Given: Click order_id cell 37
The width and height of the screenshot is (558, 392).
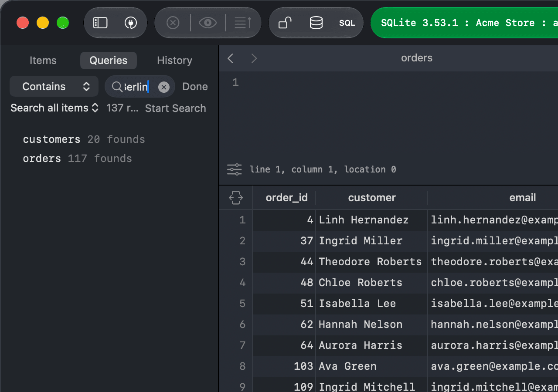Looking at the screenshot, I should tap(284, 241).
